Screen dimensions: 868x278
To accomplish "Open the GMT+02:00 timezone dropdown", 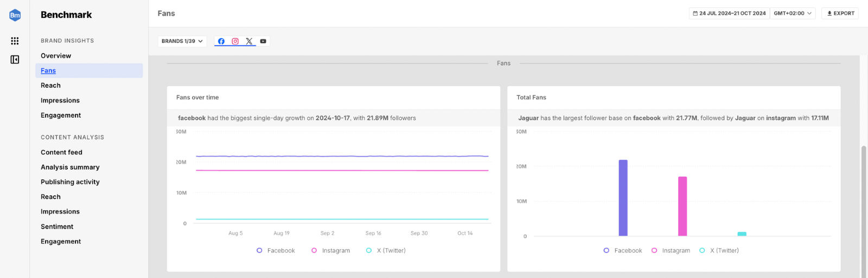I will click(x=793, y=14).
